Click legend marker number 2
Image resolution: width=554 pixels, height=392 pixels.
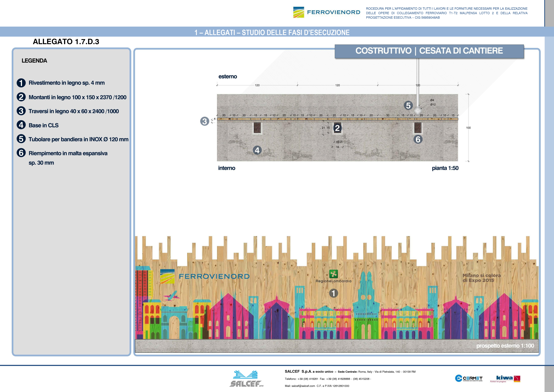coord(21,97)
